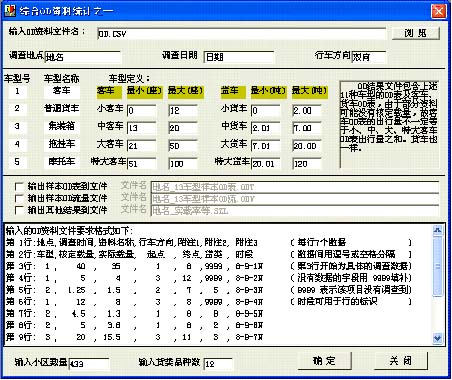Click vehicle type number 3 field
The image size is (452, 380).
coord(17,126)
